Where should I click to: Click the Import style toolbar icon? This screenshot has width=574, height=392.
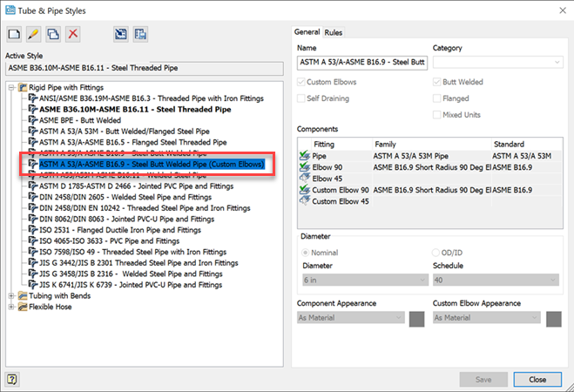121,34
